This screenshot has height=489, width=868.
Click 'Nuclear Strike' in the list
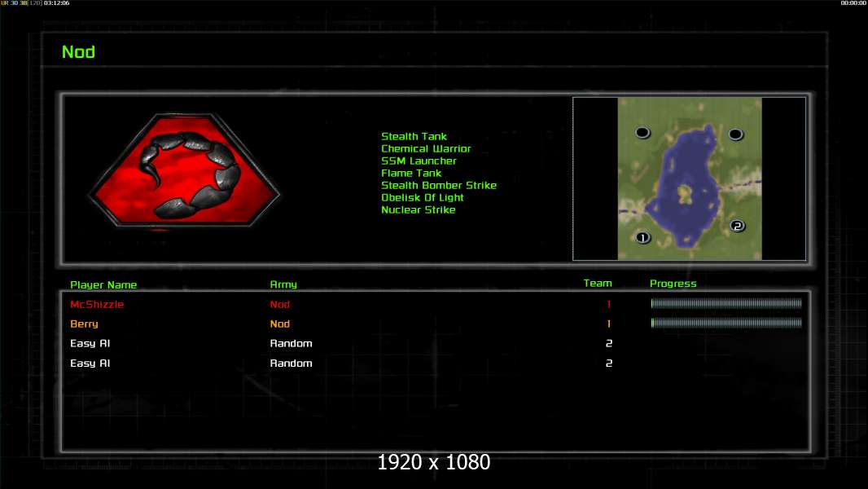pyautogui.click(x=418, y=209)
